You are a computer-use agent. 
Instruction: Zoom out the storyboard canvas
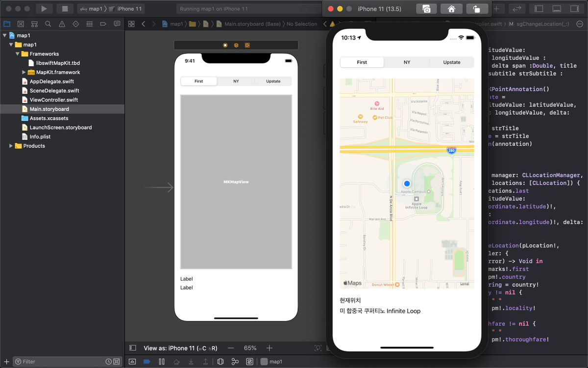(231, 348)
